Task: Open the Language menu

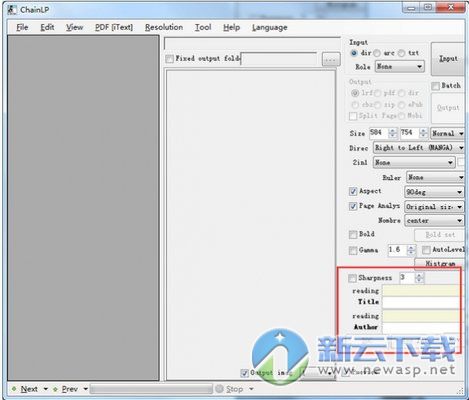Action: coord(269,27)
